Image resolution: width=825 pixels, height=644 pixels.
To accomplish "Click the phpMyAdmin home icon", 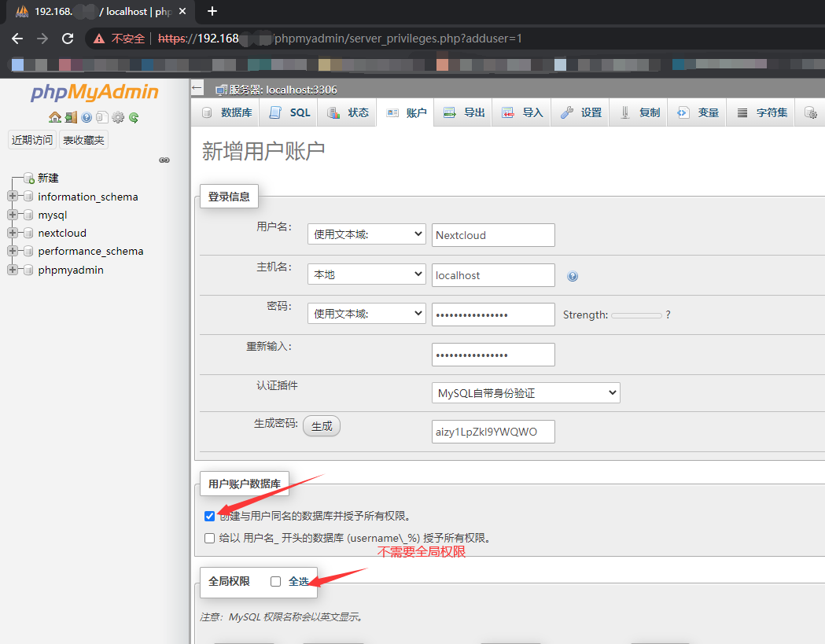I will pyautogui.click(x=55, y=117).
